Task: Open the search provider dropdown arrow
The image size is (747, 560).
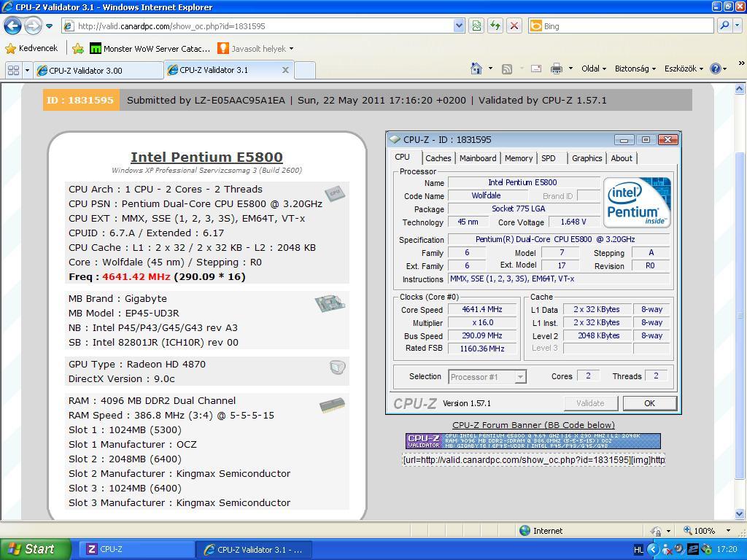Action: [x=738, y=26]
